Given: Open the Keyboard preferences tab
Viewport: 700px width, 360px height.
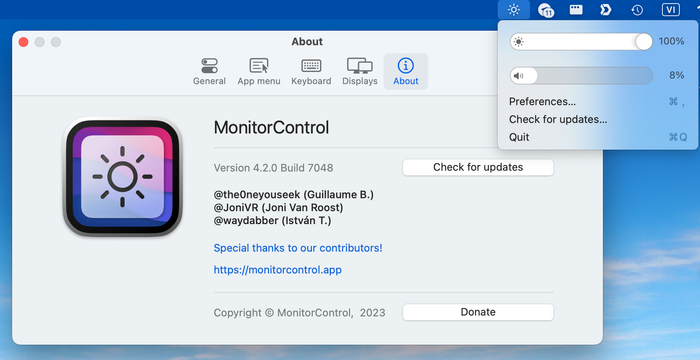Looking at the screenshot, I should coord(311,71).
